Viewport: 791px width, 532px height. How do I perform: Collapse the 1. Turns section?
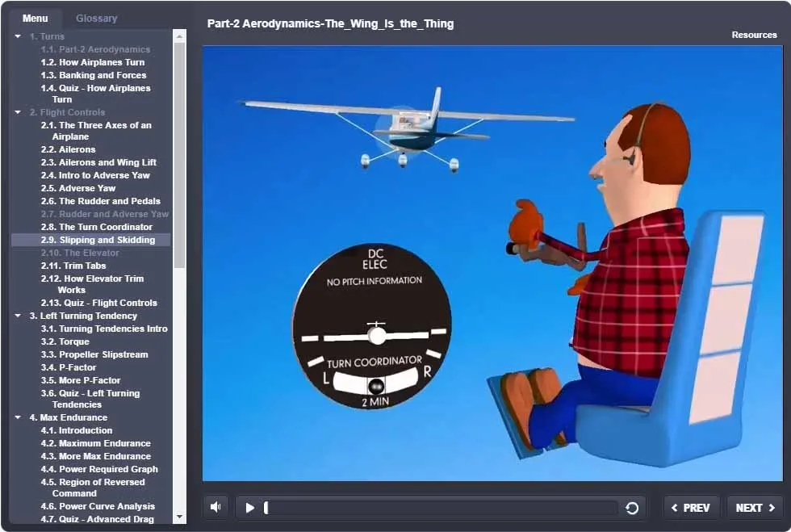point(18,36)
